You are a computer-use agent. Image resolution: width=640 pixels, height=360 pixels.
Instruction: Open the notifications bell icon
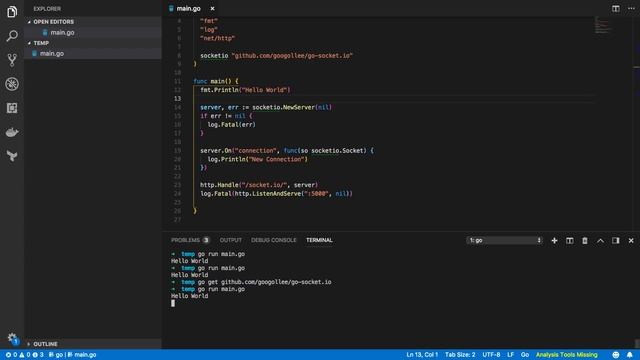(x=630, y=355)
